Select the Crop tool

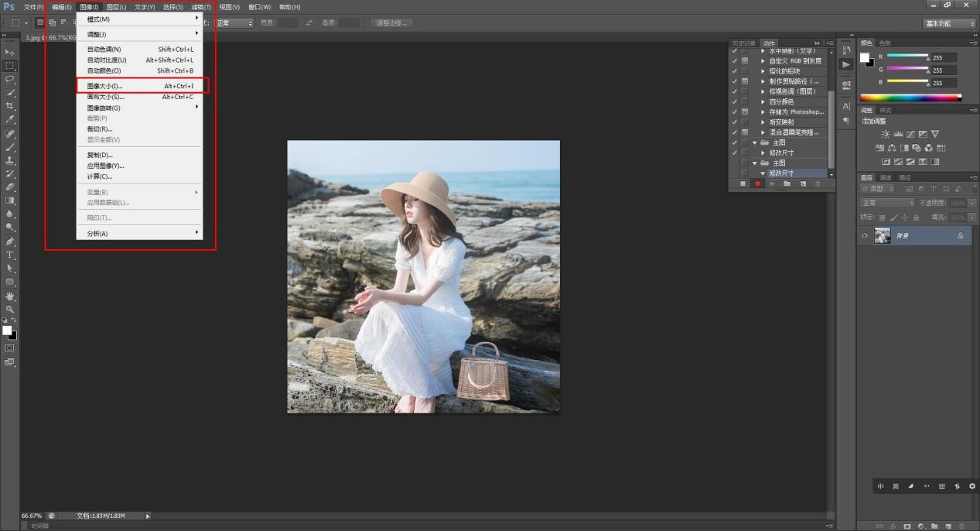10,106
